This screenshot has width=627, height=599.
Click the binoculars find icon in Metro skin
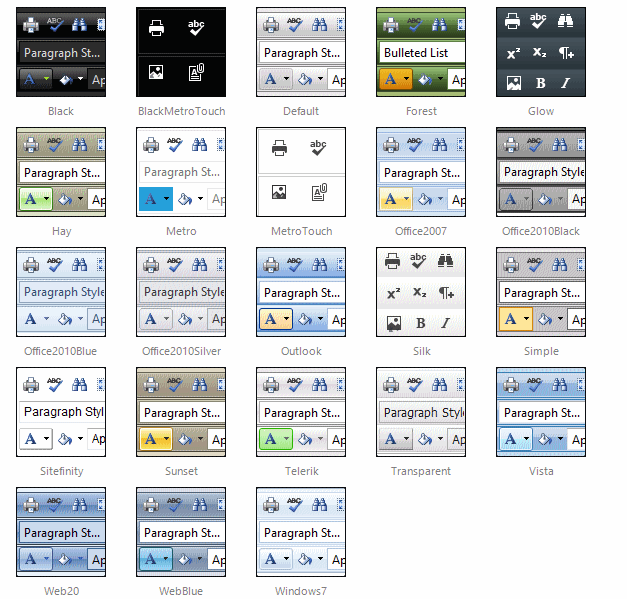[x=199, y=144]
